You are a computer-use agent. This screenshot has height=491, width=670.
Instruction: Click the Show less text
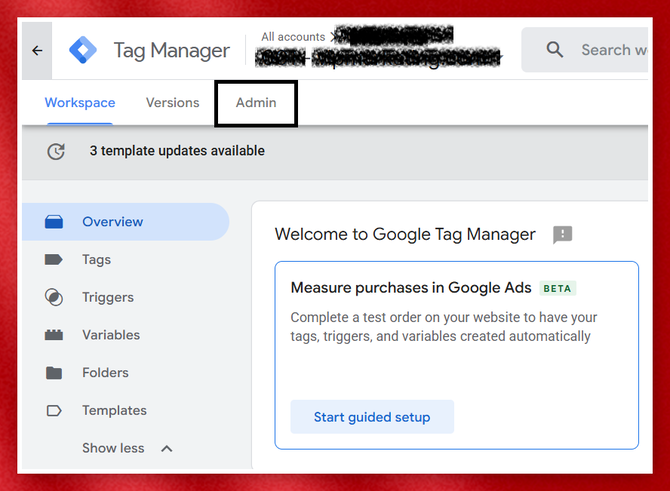113,448
